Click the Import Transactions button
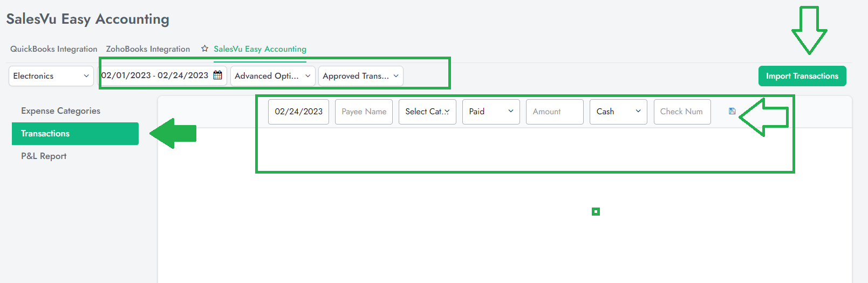The image size is (868, 283). click(x=802, y=76)
